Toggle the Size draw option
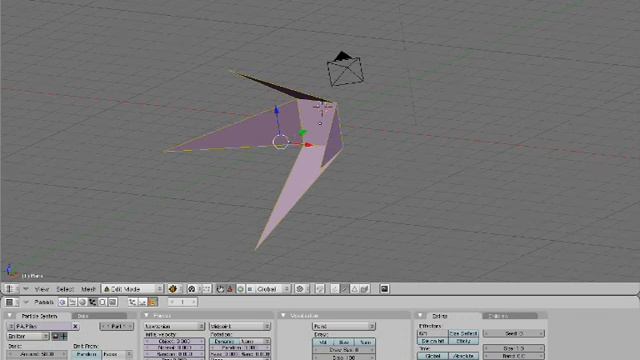The image size is (640, 360). [344, 342]
